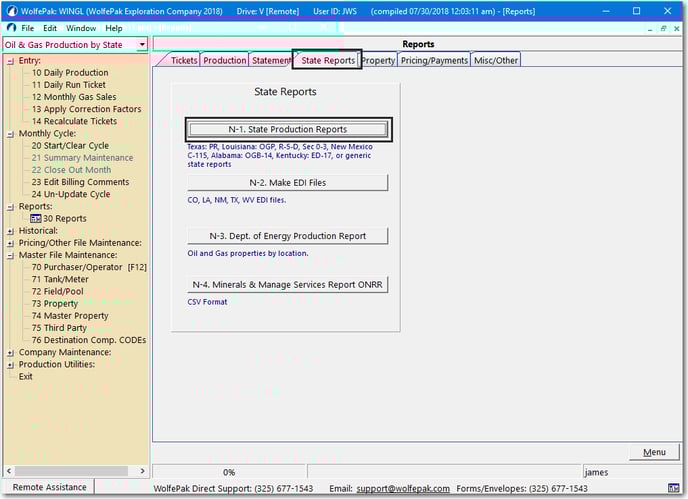Image resolution: width=688 pixels, height=499 pixels.
Task: Open N-4. Minerals & Manage Services Report ONRR
Action: [x=288, y=285]
